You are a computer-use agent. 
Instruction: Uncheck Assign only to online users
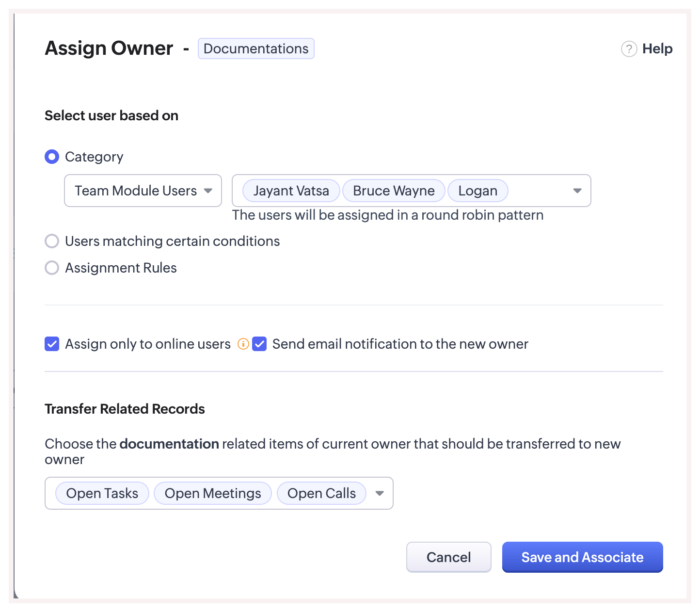pyautogui.click(x=52, y=344)
